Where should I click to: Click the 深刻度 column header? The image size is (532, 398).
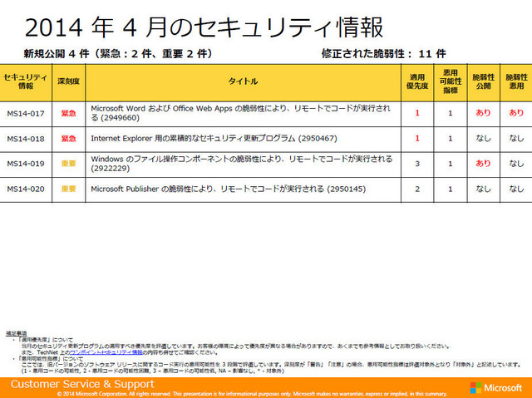(68, 81)
